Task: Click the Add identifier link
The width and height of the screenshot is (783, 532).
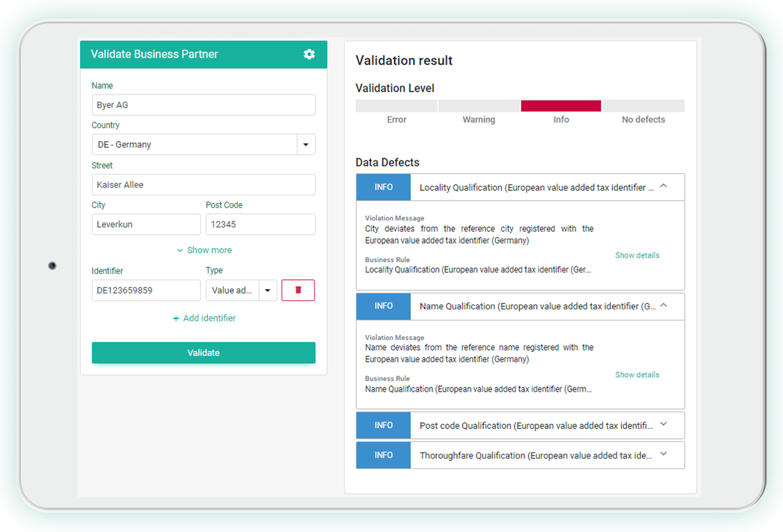Action: click(x=208, y=318)
